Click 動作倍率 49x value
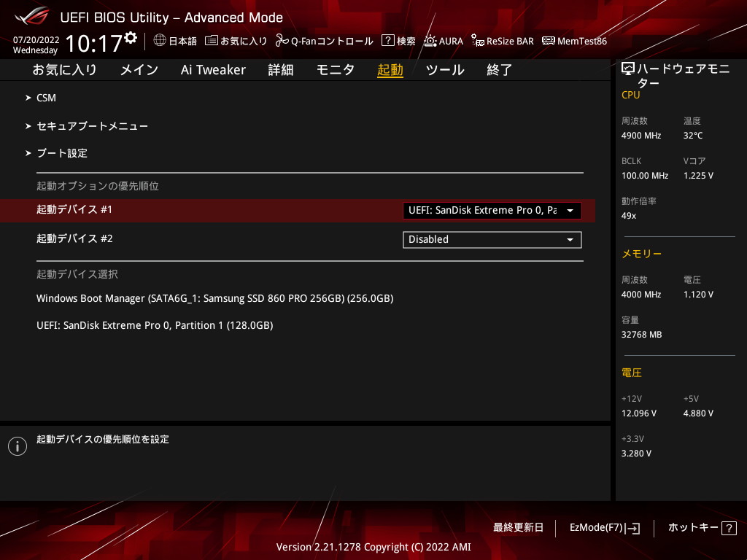 [x=628, y=216]
